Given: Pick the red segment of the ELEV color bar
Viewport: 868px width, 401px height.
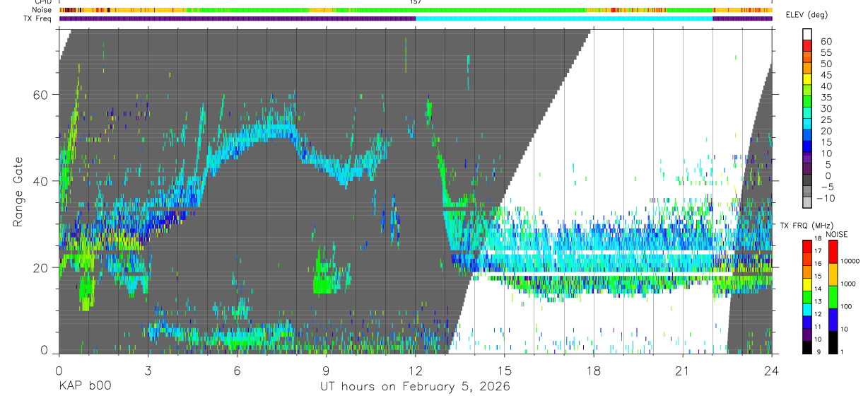Looking at the screenshot, I should pos(807,46).
